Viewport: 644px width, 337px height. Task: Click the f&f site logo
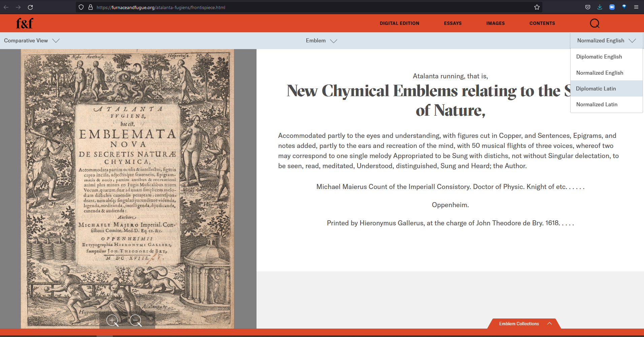(25, 23)
